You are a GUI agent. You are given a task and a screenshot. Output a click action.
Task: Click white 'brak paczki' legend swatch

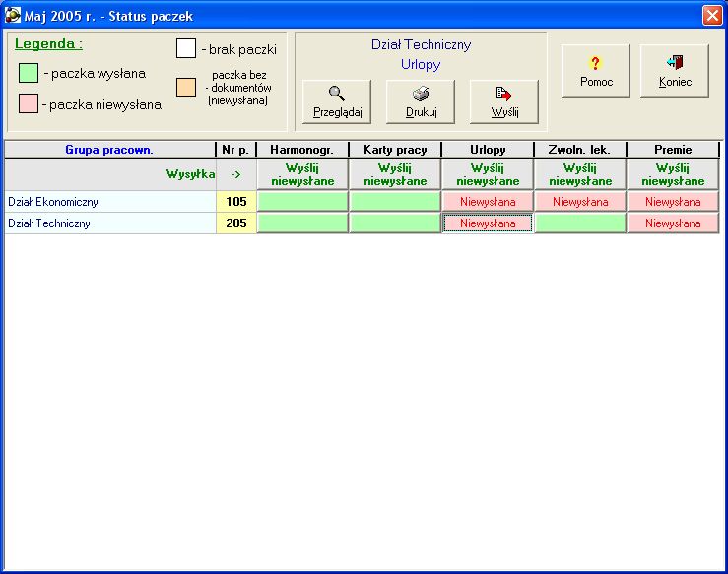(x=186, y=48)
